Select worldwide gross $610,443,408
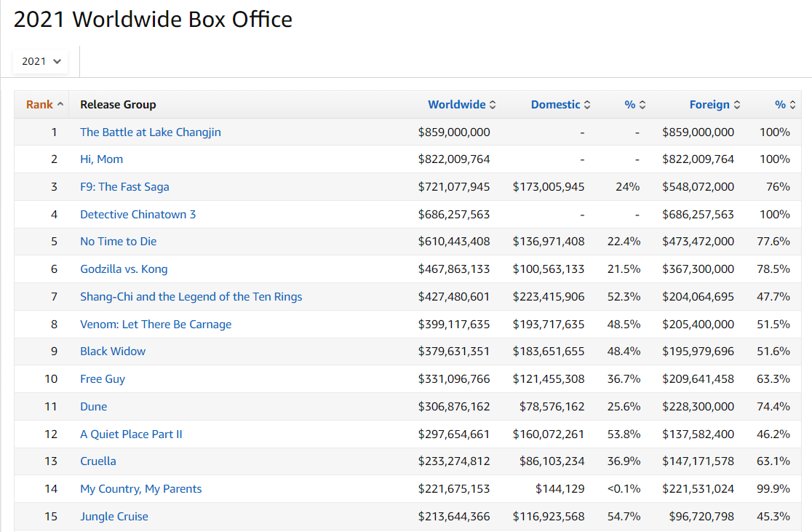812x532 pixels. [454, 242]
